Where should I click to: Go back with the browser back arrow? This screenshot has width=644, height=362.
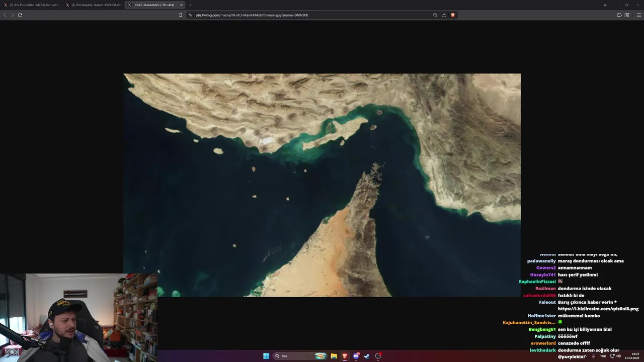tap(5, 15)
